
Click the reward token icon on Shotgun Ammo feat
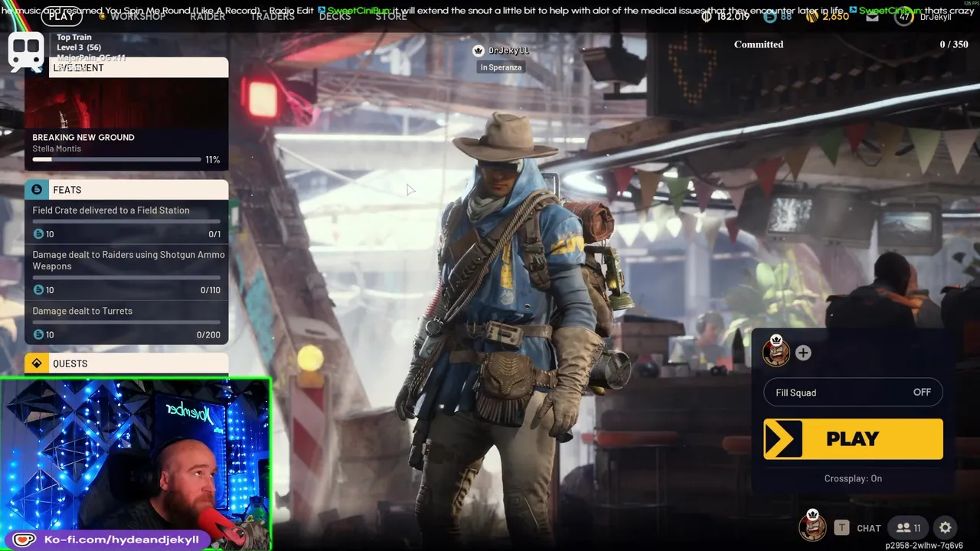[x=38, y=290]
